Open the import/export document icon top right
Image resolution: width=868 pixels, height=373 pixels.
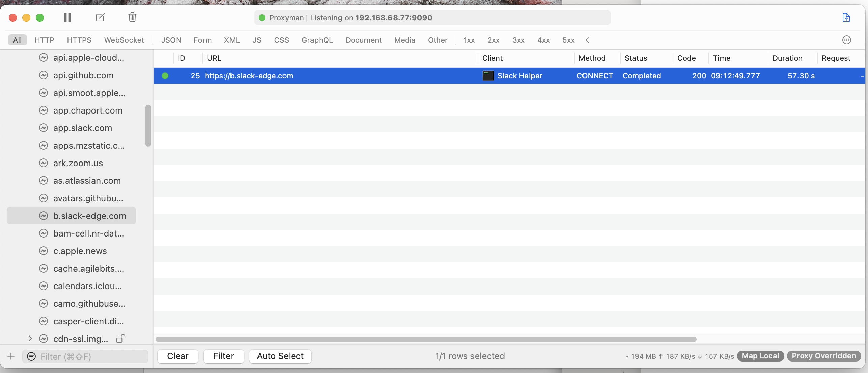[x=846, y=17]
